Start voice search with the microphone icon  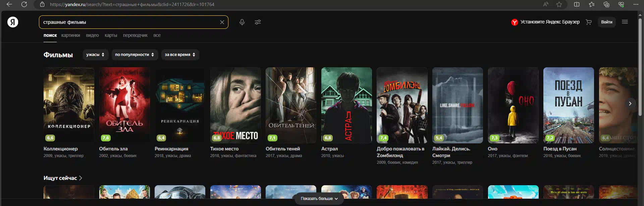click(242, 22)
